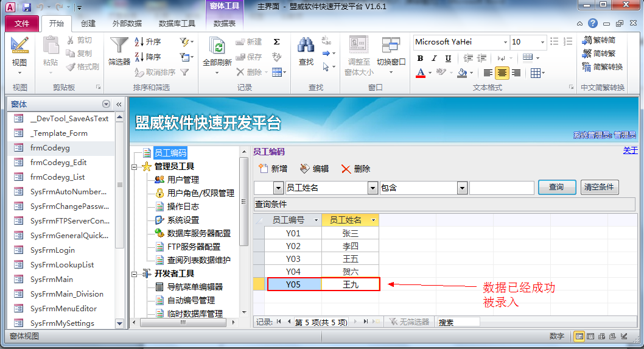Open the 文件 tab
Screen dimensions: 644x349
tap(22, 23)
